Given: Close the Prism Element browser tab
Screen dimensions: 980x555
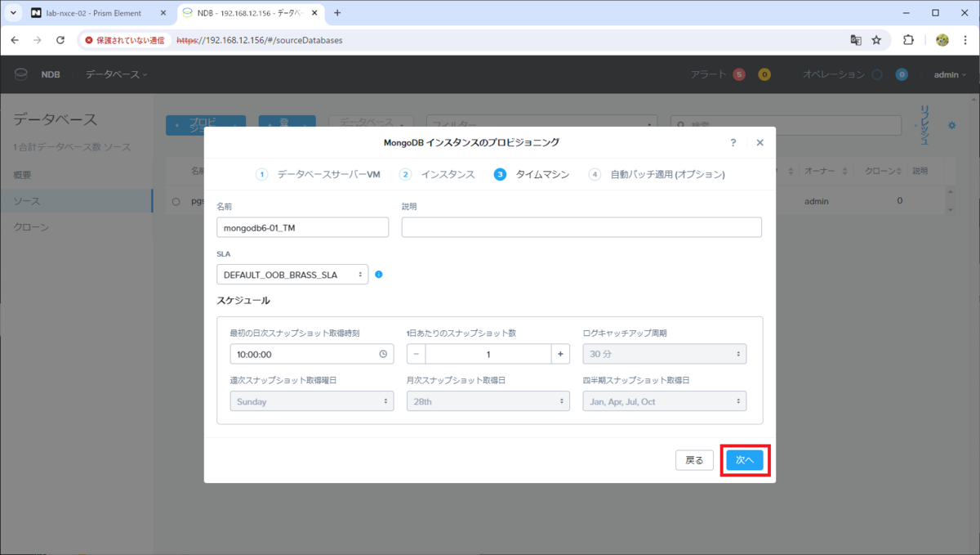Looking at the screenshot, I should pos(165,13).
